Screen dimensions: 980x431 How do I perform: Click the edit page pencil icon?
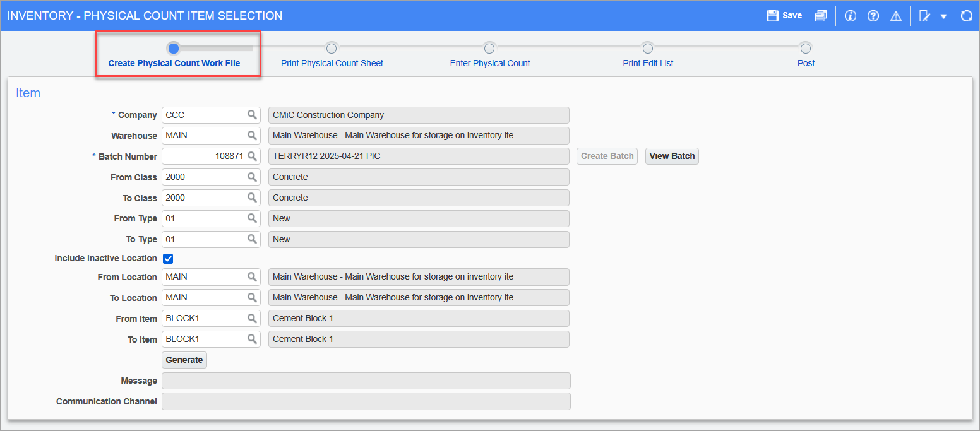point(924,16)
